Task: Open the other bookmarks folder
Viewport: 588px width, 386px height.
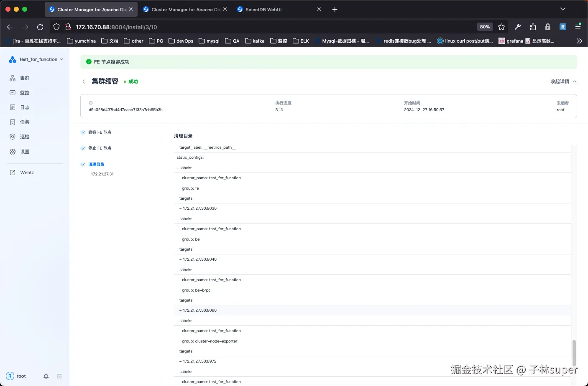Action: pos(133,41)
